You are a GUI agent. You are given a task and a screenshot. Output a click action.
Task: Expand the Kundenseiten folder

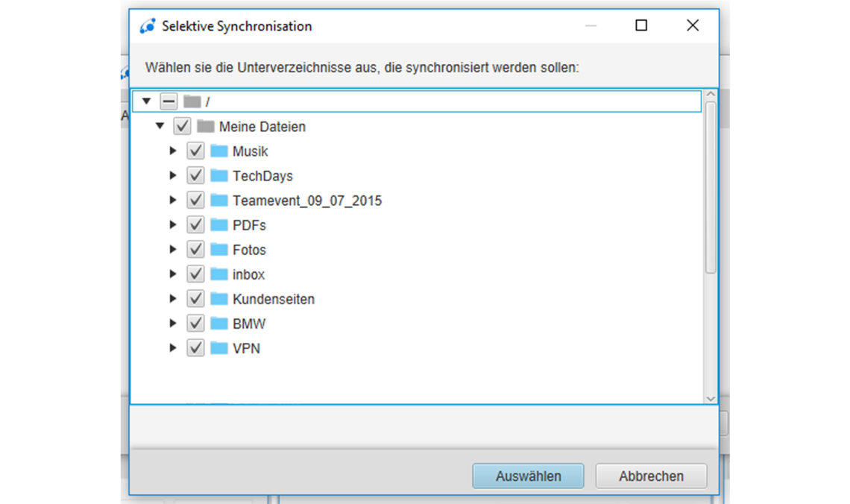pyautogui.click(x=172, y=298)
